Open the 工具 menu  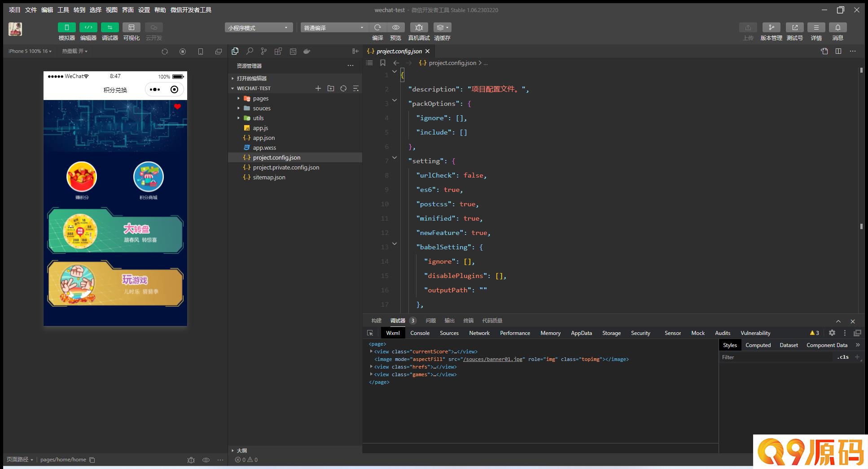(63, 10)
